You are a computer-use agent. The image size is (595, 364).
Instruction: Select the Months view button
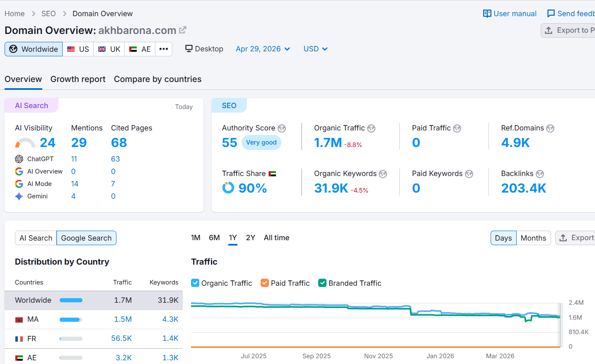[533, 238]
